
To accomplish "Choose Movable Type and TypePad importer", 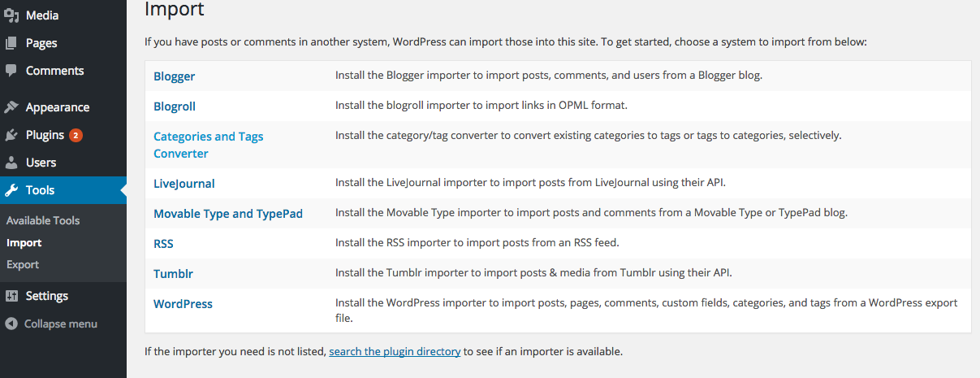I will click(x=228, y=214).
